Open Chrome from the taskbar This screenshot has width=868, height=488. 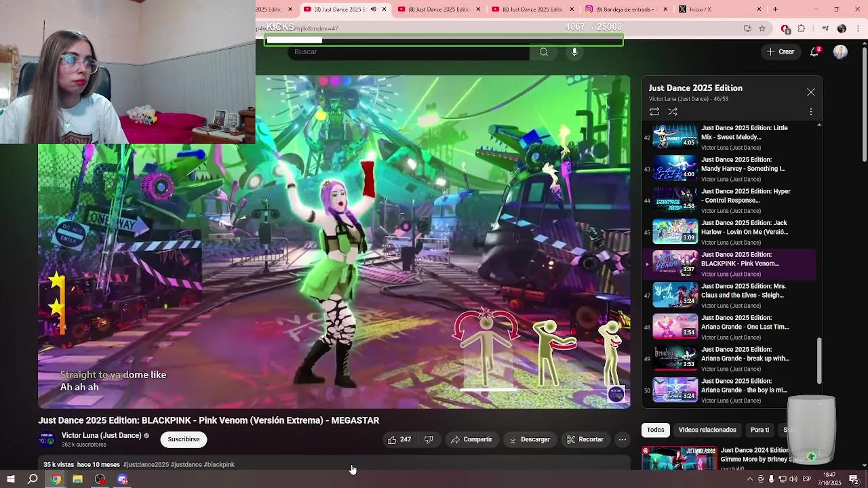56,479
